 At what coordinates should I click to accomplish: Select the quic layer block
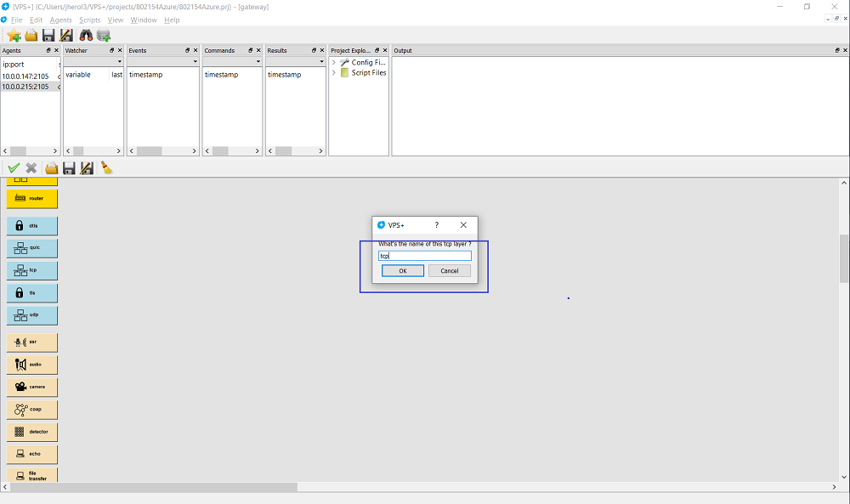click(32, 248)
